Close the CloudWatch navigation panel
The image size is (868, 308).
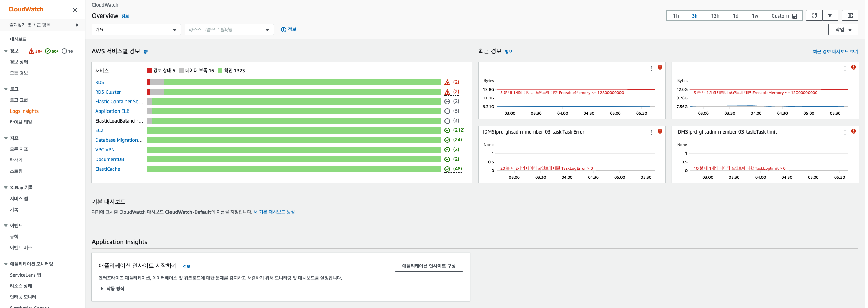tap(75, 10)
